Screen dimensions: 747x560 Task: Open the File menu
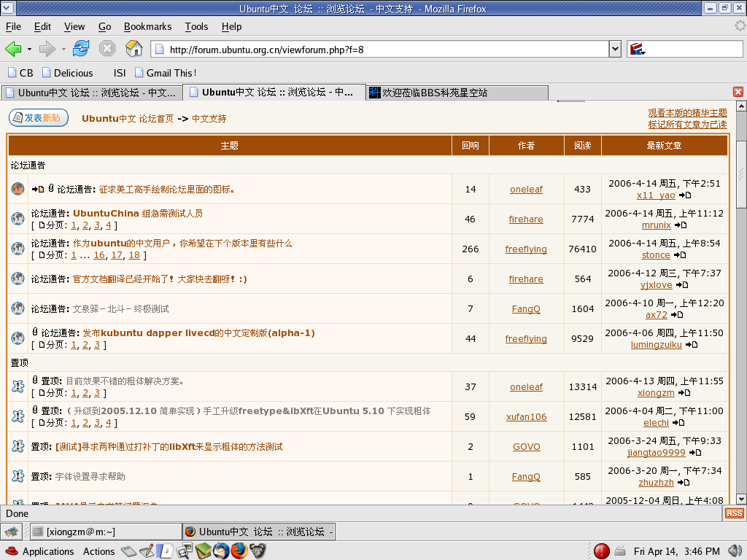tap(13, 27)
